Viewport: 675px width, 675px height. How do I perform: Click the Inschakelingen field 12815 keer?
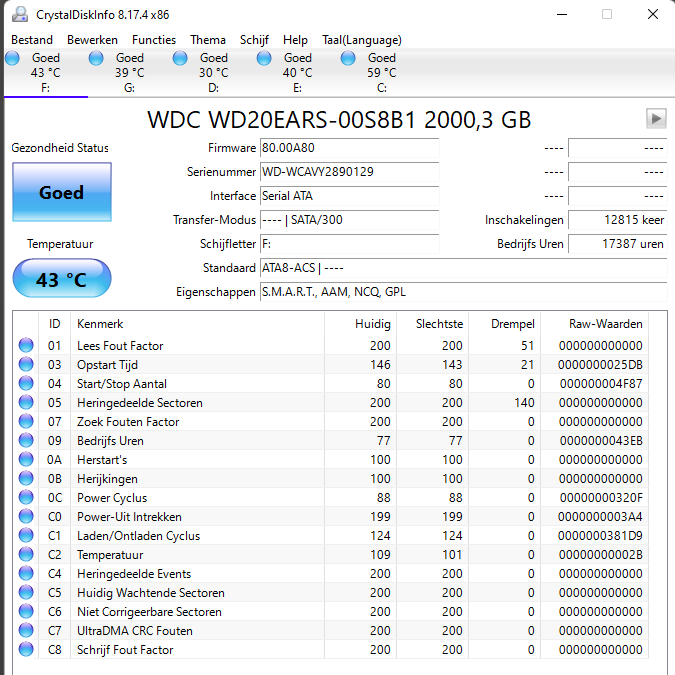coord(618,220)
